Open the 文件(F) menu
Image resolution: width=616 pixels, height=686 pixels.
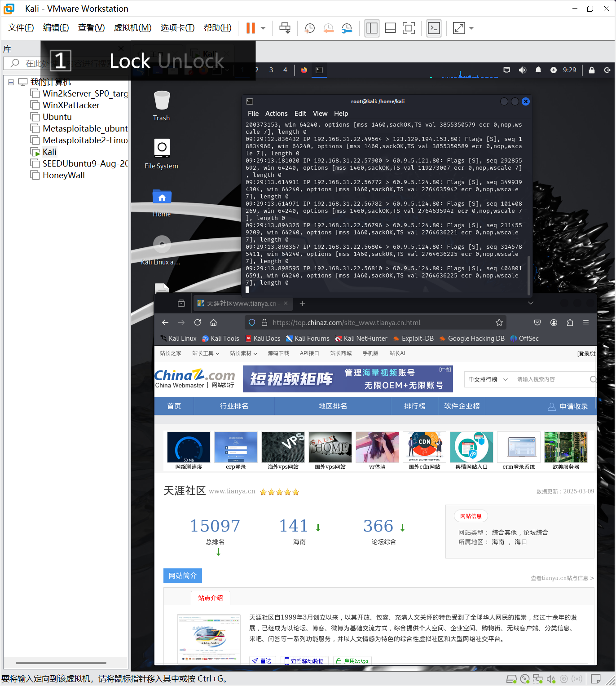21,28
